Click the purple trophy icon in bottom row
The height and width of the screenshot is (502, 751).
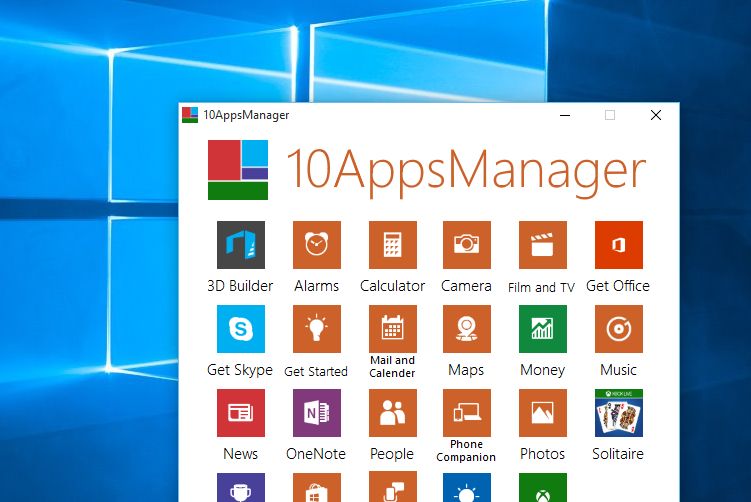[240, 488]
